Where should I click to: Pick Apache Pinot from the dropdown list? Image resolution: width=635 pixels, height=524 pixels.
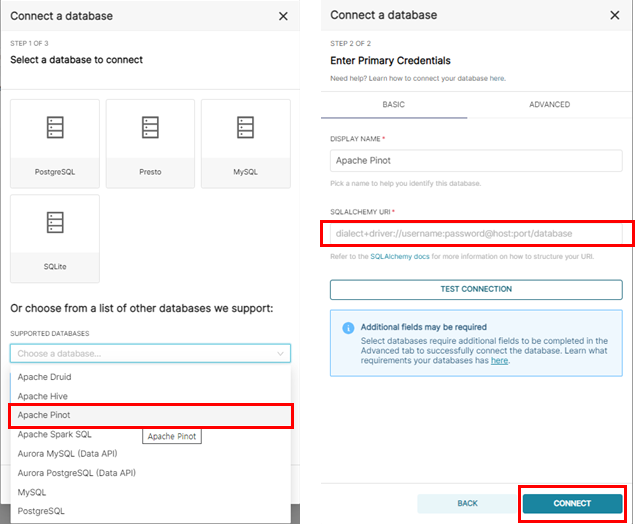[150, 415]
